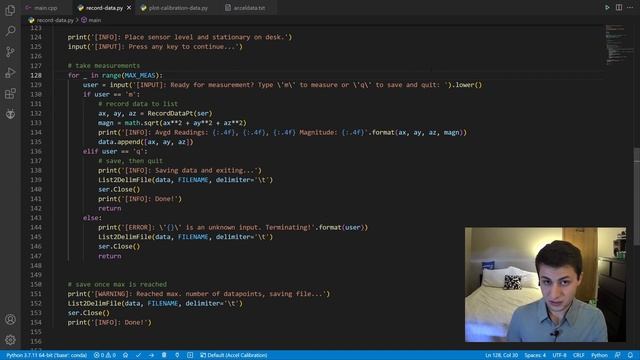Change indentation via Spaces: 4
The height and width of the screenshot is (360, 640).
point(535,355)
